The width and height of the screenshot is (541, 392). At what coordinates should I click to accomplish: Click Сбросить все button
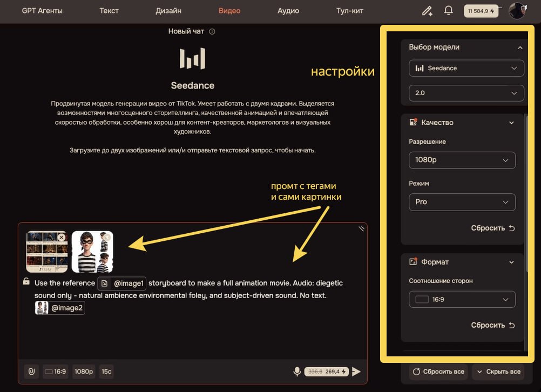click(x=438, y=371)
